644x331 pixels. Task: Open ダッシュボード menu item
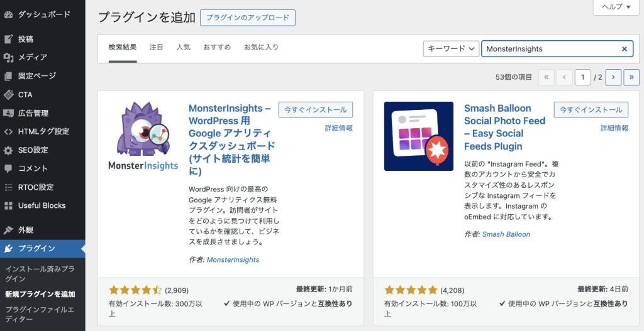coord(43,14)
